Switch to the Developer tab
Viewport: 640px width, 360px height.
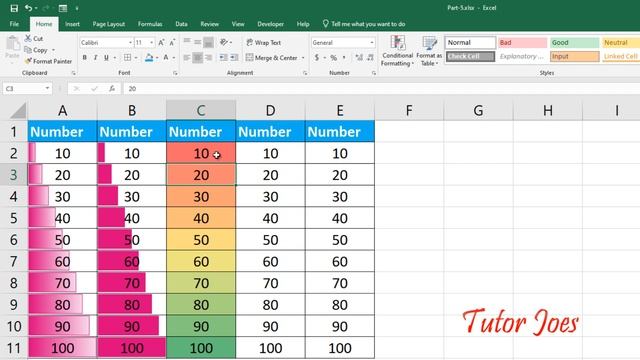tap(270, 24)
